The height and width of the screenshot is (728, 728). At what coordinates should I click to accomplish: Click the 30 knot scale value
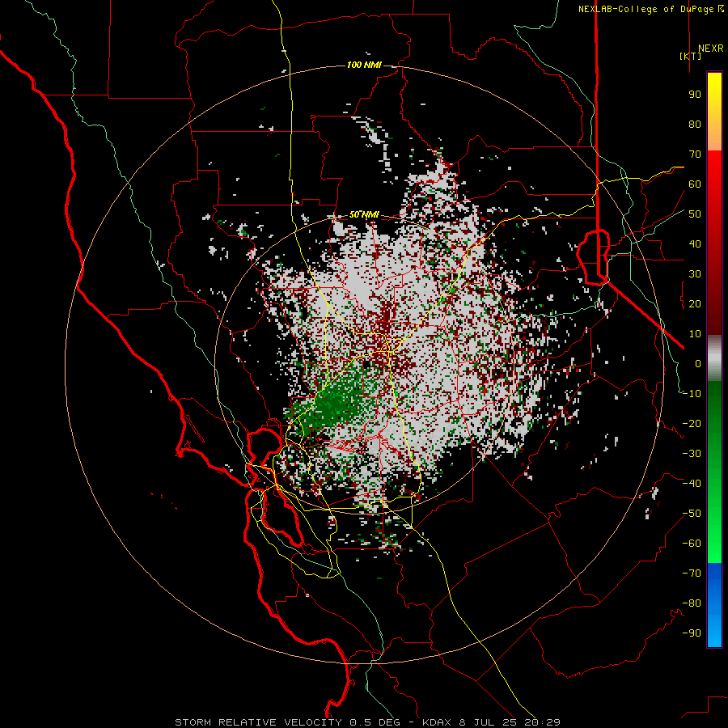pyautogui.click(x=695, y=274)
